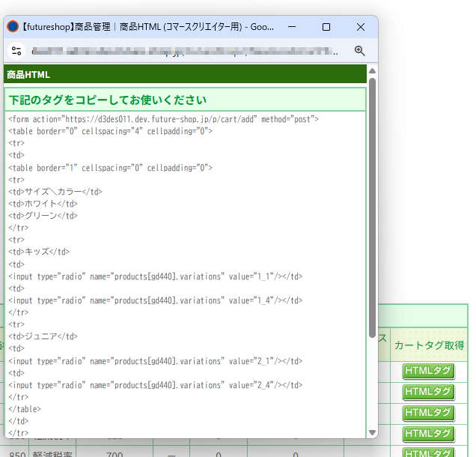Click the second HTMLタグ button
Viewport: 476px width, 457px height.
click(428, 391)
